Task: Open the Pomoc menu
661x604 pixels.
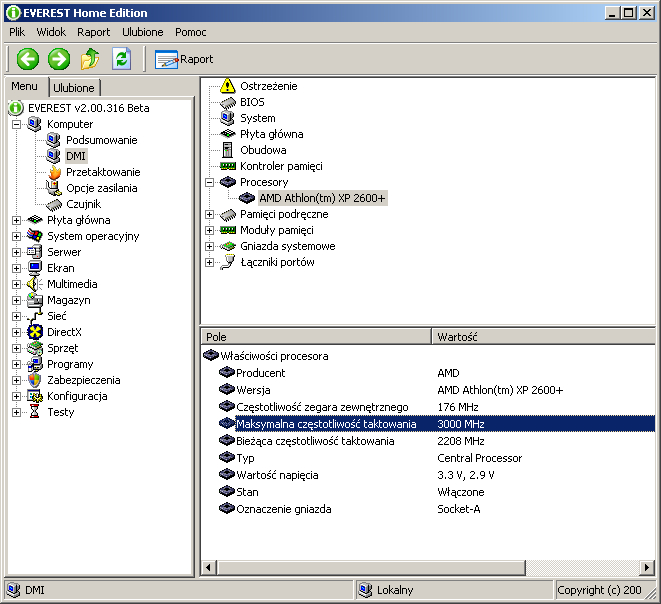Action: click(x=190, y=32)
